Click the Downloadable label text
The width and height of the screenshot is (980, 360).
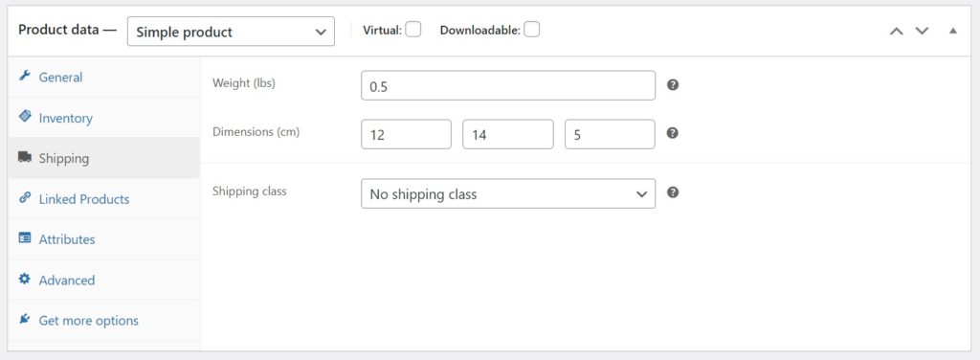tap(480, 30)
